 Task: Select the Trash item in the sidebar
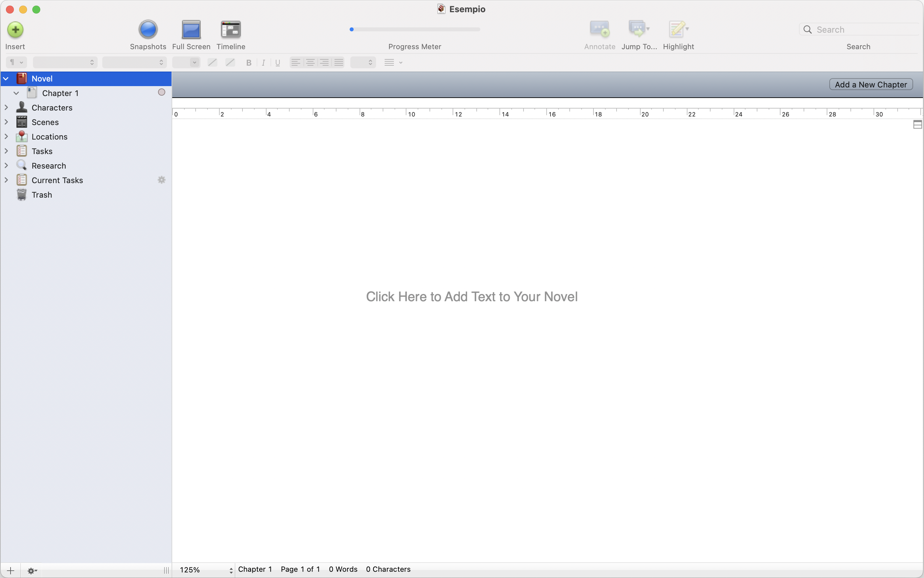[42, 195]
